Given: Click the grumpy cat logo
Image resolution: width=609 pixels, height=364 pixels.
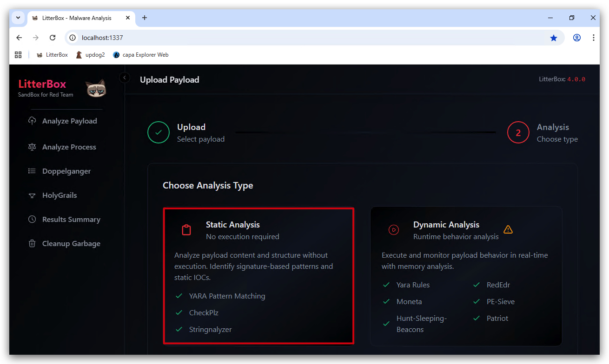Looking at the screenshot, I should tap(96, 88).
